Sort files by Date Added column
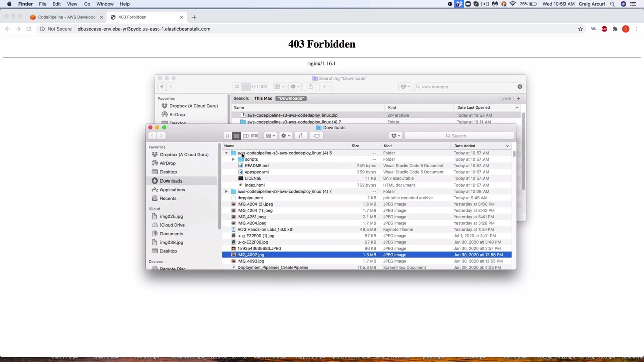Image resolution: width=644 pixels, height=362 pixels. [465, 146]
